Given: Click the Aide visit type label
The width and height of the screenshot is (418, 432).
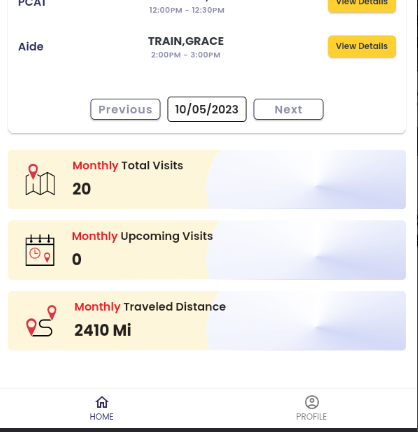Looking at the screenshot, I should (31, 47).
